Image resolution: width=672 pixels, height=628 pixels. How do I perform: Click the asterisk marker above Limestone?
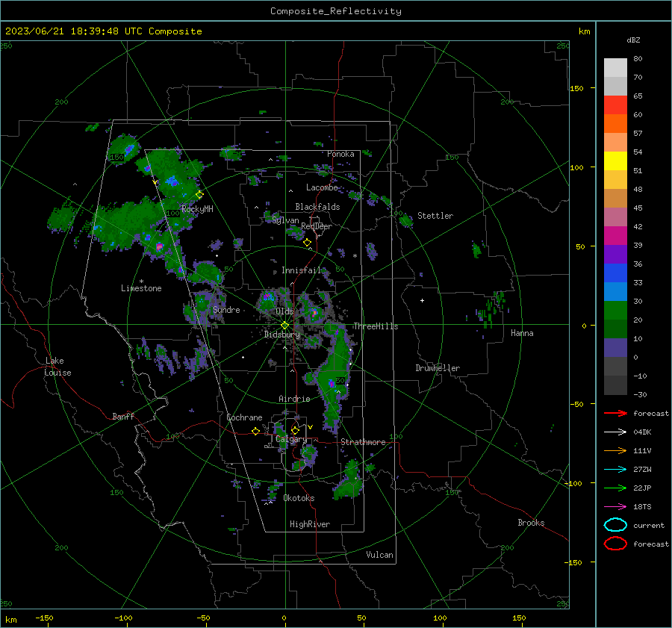click(x=142, y=282)
